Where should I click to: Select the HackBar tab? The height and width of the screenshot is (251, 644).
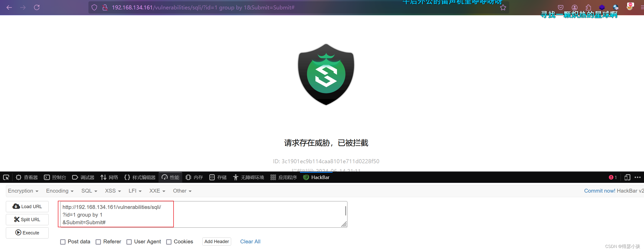316,177
